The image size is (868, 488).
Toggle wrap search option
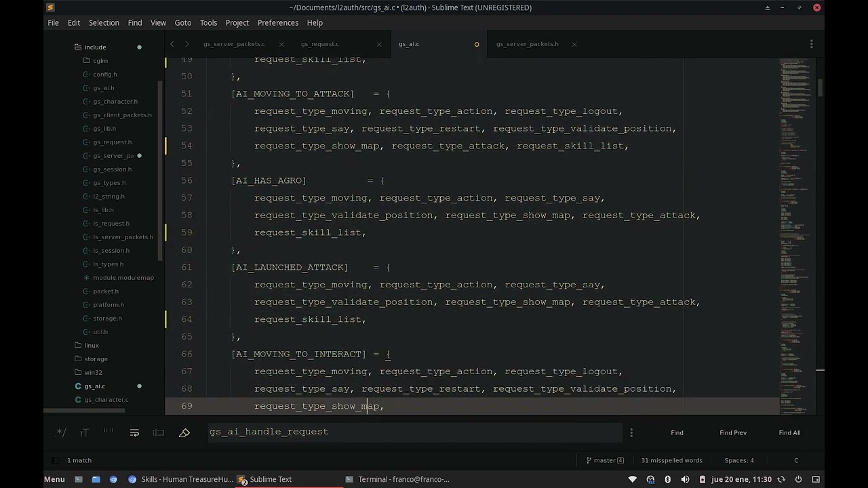pyautogui.click(x=134, y=432)
